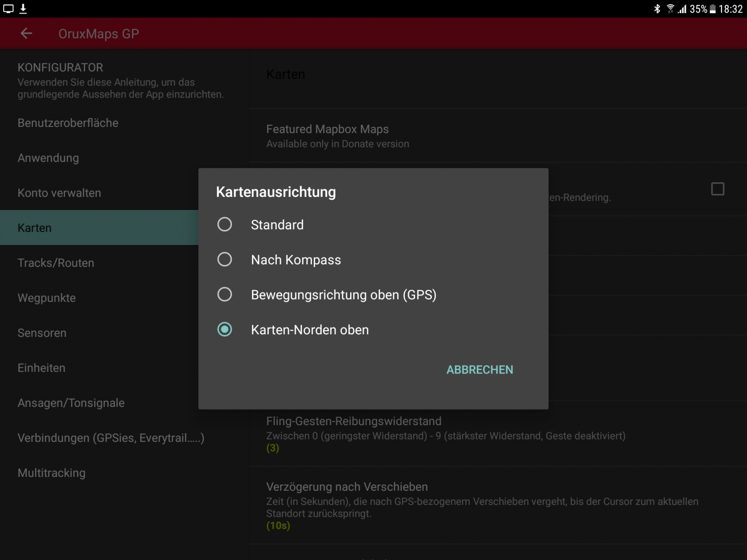Open Tracks/Routen settings section
The height and width of the screenshot is (560, 747).
click(x=56, y=263)
